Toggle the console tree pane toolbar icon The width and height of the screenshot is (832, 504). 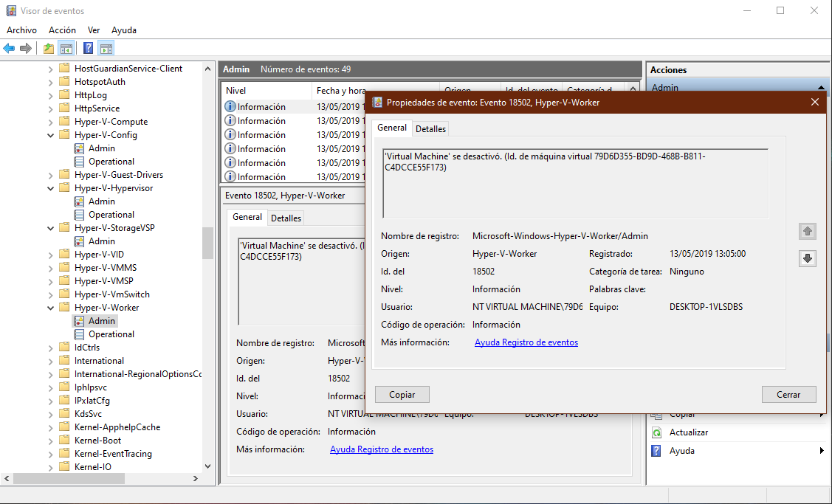click(x=66, y=48)
